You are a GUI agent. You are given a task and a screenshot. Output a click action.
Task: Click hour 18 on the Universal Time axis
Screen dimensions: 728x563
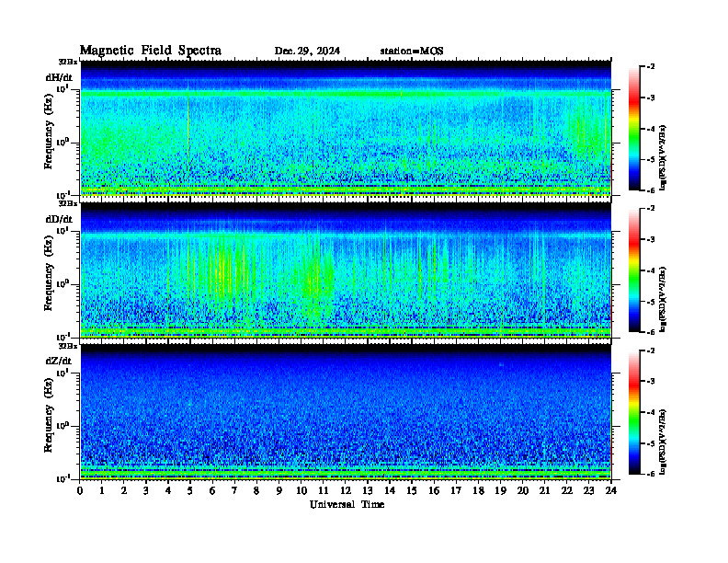[478, 491]
